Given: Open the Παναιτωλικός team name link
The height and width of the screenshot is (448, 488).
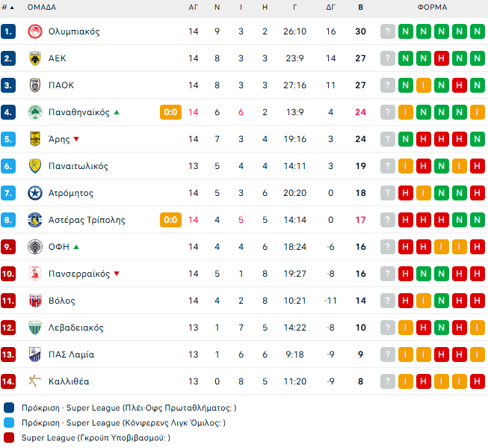Looking at the screenshot, I should (x=78, y=166).
